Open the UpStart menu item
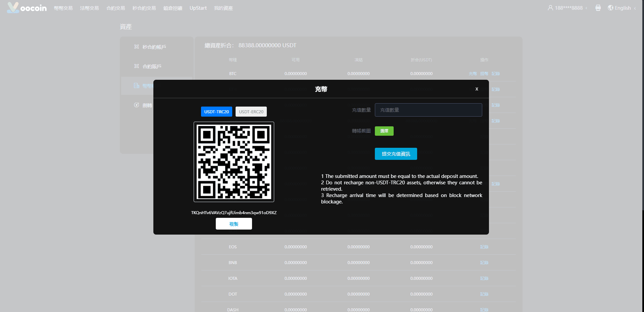Image resolution: width=644 pixels, height=312 pixels. (198, 8)
